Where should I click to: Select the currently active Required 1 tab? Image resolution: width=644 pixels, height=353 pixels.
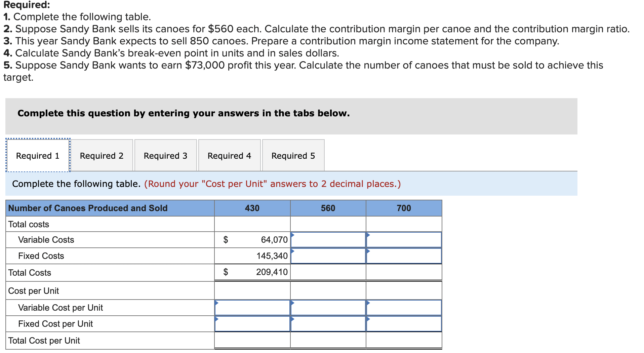[37, 155]
